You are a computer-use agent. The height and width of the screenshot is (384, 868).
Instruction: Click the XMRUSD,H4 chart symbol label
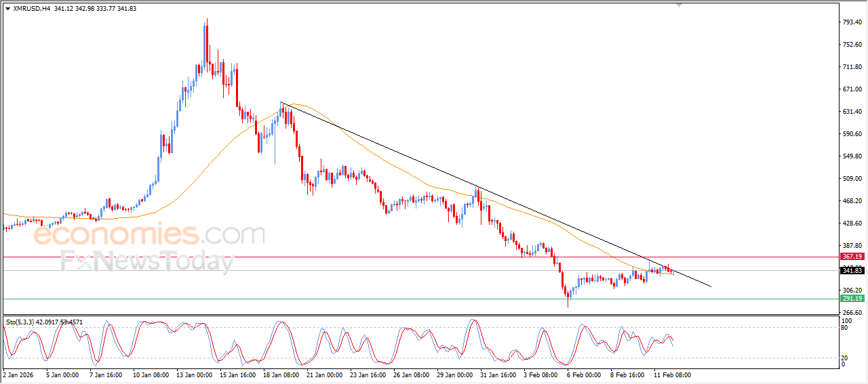click(31, 9)
